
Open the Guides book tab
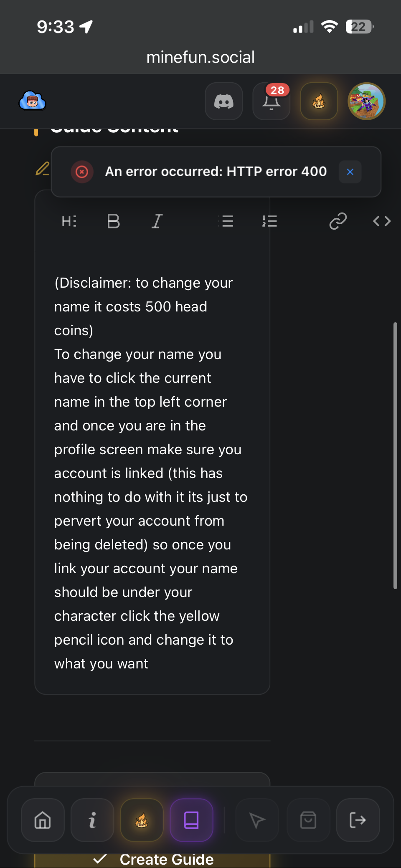191,820
